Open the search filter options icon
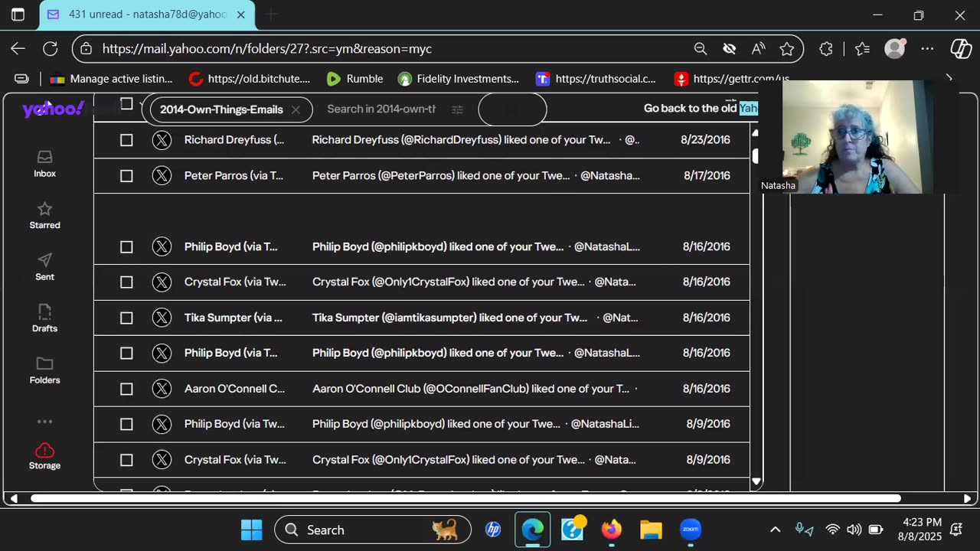980x551 pixels. tap(457, 109)
